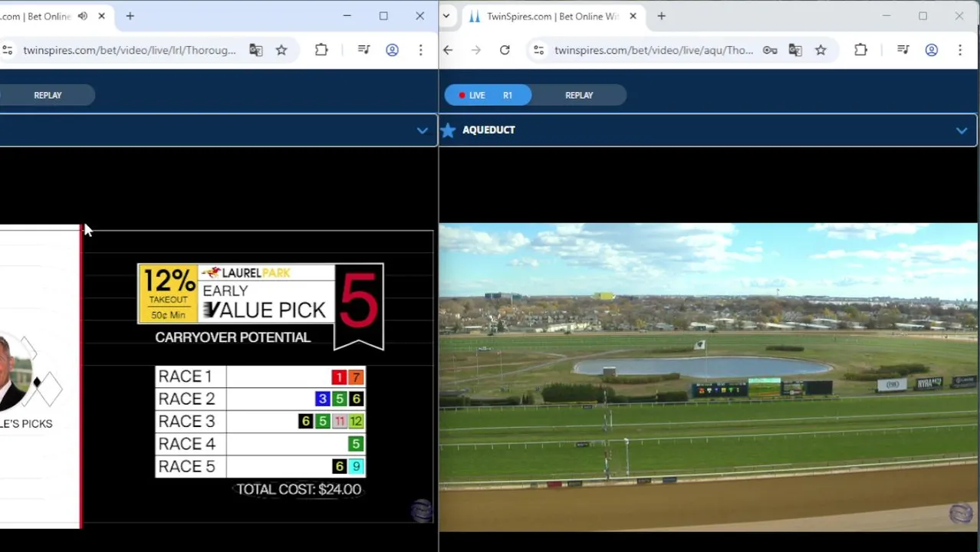Click password key icon in right address bar
Viewport: 980px width, 552px height.
point(770,50)
